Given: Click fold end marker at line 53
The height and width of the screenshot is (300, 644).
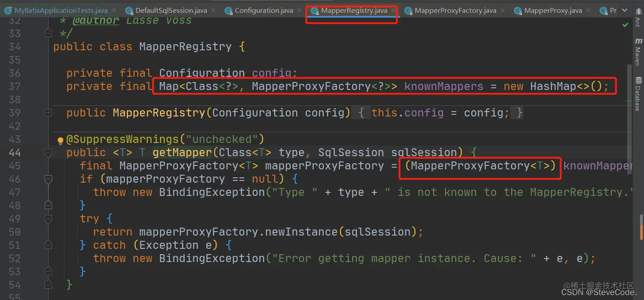Looking at the screenshot, I should click(48, 271).
